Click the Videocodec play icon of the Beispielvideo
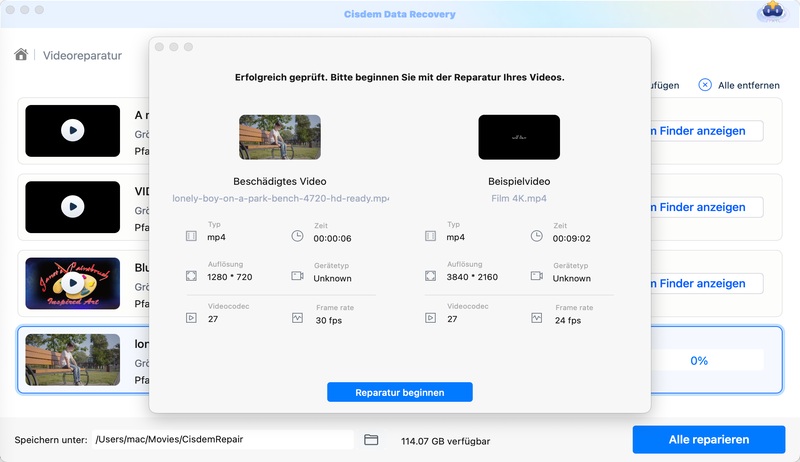 (431, 318)
